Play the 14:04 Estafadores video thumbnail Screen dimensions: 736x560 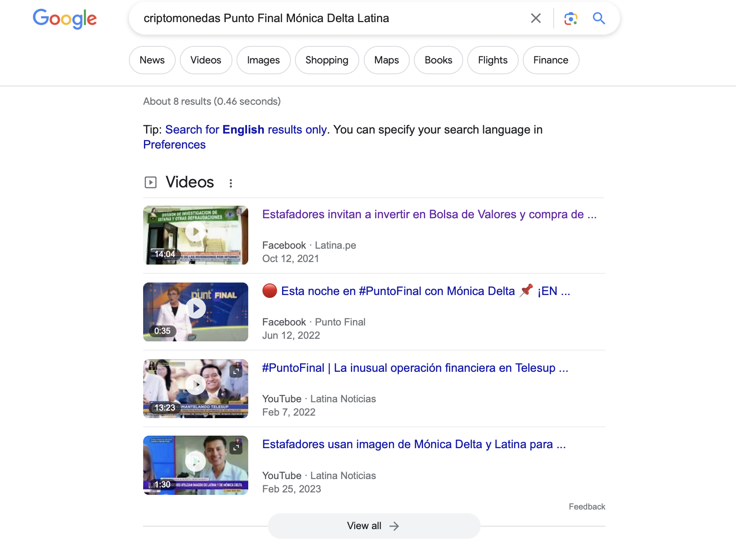[x=196, y=235]
